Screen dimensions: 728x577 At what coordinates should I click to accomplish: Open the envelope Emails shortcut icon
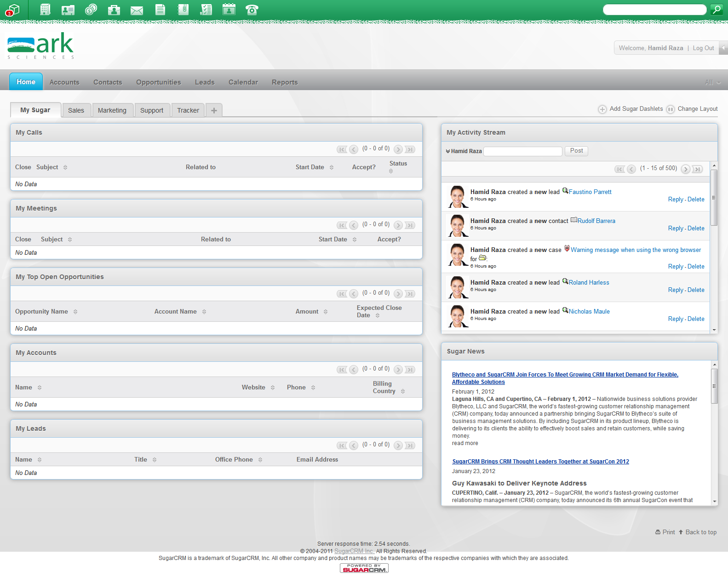137,10
